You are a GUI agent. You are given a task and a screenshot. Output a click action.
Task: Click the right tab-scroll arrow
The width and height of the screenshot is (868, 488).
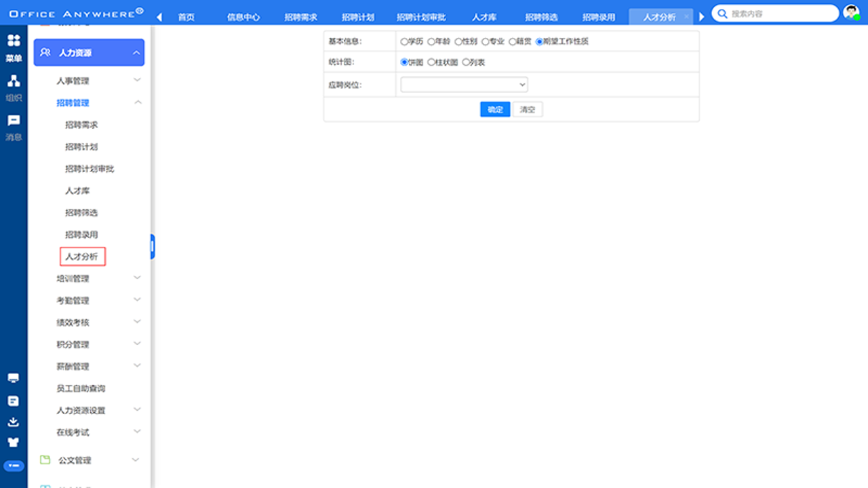702,17
